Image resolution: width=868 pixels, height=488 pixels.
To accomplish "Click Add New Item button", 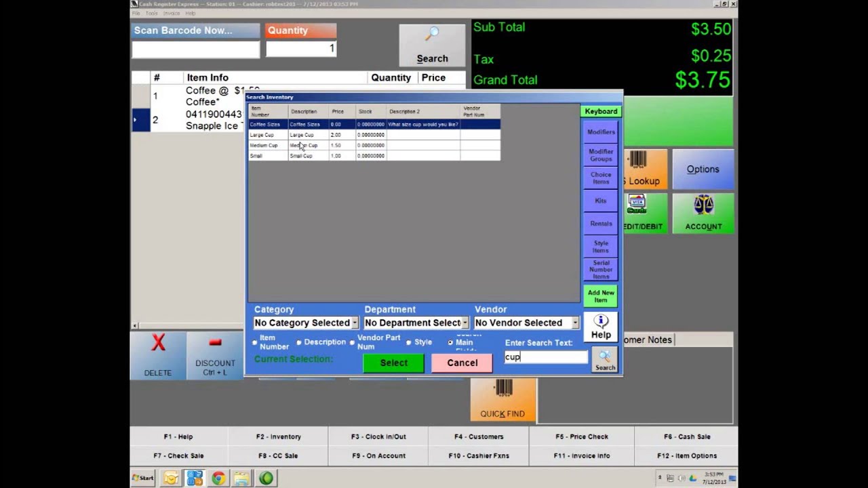I will coord(601,296).
